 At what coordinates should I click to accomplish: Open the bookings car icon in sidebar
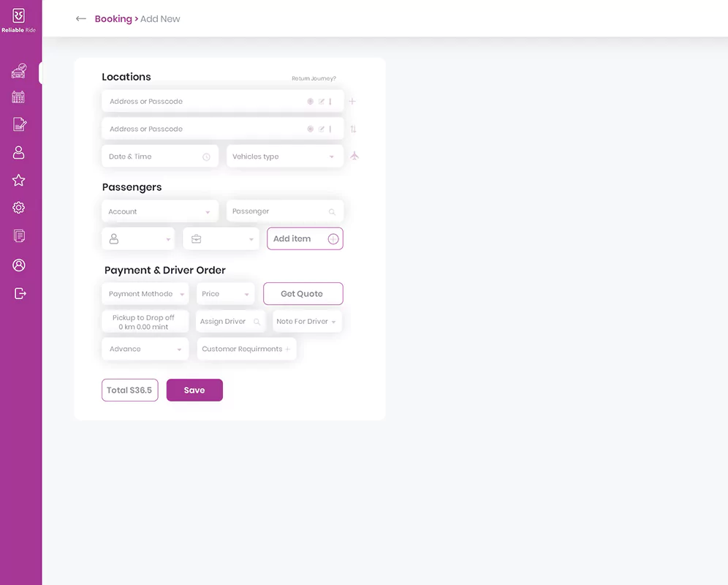(19, 71)
